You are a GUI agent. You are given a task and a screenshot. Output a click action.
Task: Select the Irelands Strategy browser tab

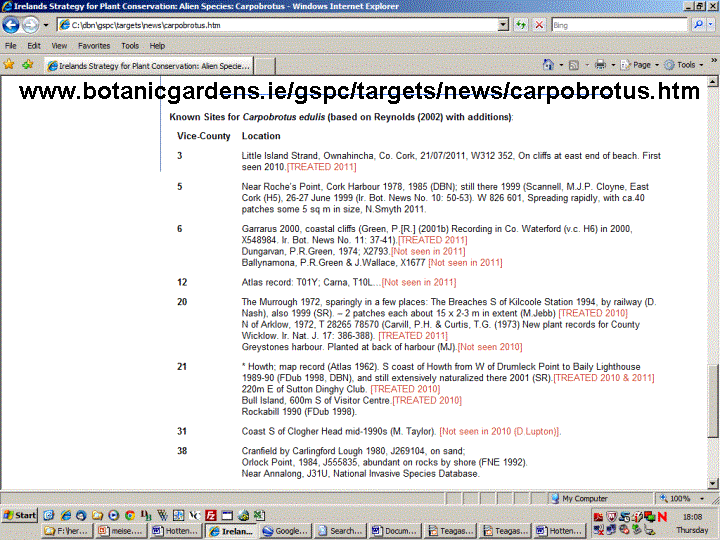(148, 66)
